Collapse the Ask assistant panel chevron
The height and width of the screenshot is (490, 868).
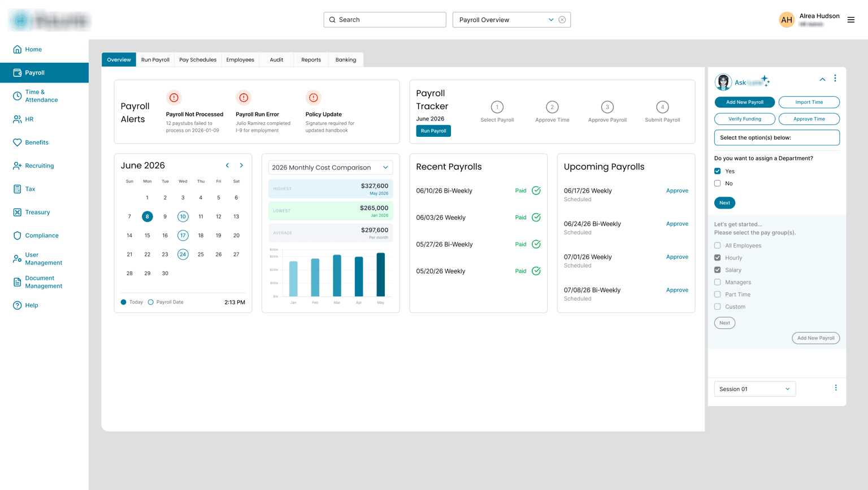(x=822, y=80)
